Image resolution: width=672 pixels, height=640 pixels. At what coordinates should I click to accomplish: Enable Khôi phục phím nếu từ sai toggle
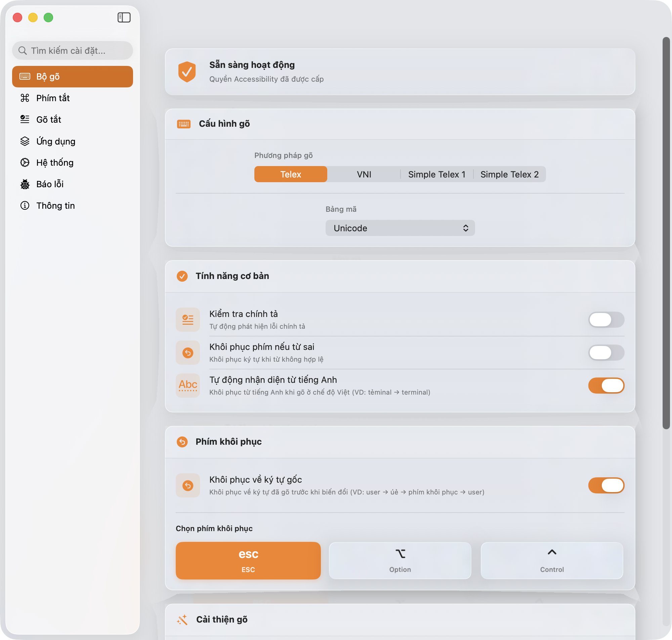pos(606,352)
